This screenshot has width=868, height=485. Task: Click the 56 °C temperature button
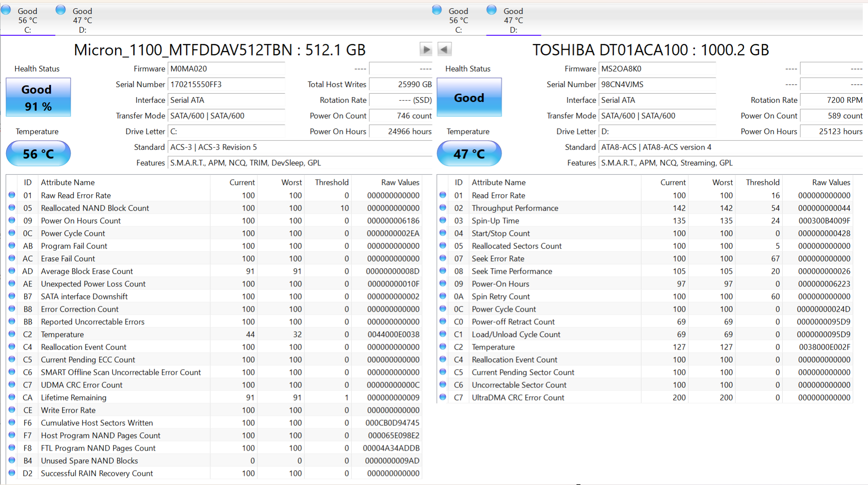point(38,154)
